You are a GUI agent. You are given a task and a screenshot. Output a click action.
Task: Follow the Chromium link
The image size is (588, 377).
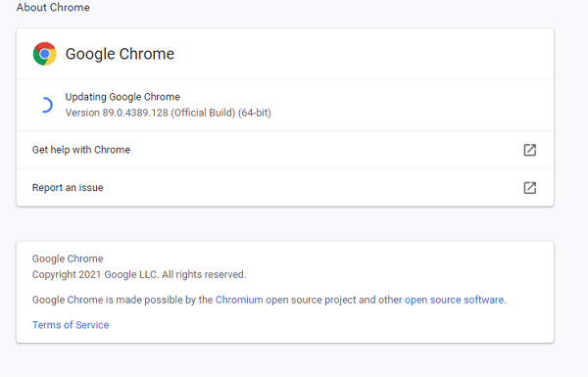point(239,300)
